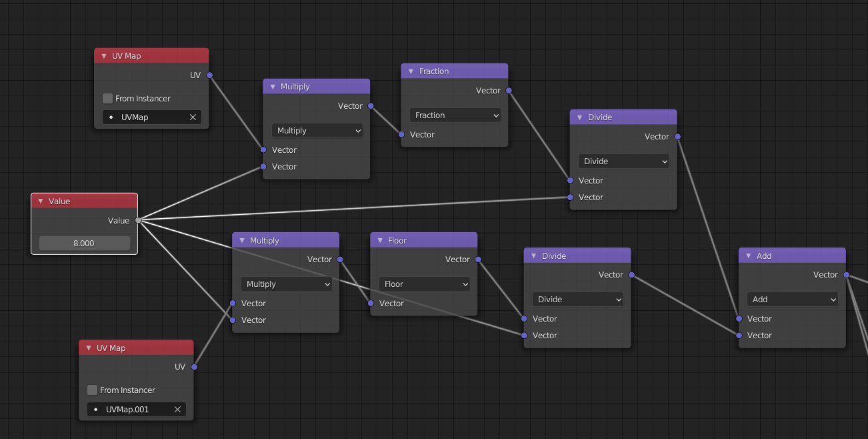
Task: Collapse the UV Map node containing UVMap.001
Action: point(89,348)
